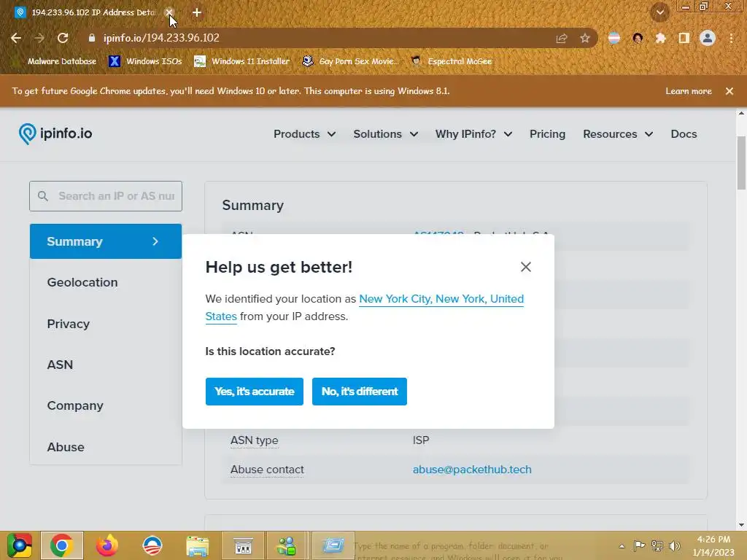Click the abuse@packethub.tech email link
This screenshot has height=560, width=747.
click(x=472, y=470)
